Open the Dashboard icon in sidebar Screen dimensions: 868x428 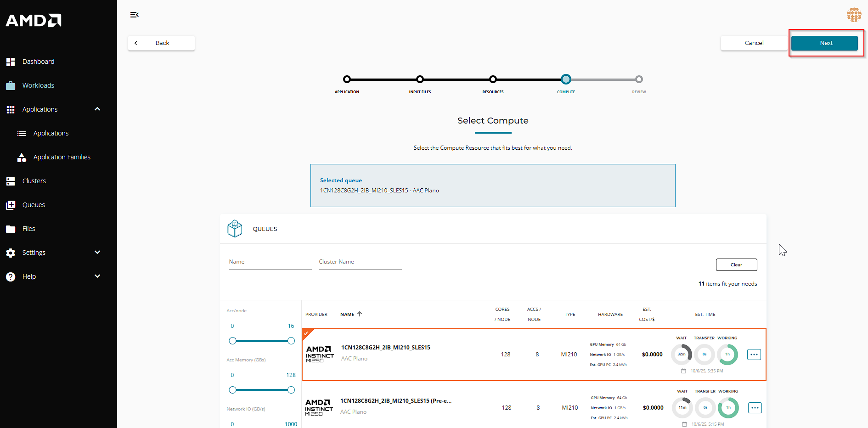tap(11, 62)
